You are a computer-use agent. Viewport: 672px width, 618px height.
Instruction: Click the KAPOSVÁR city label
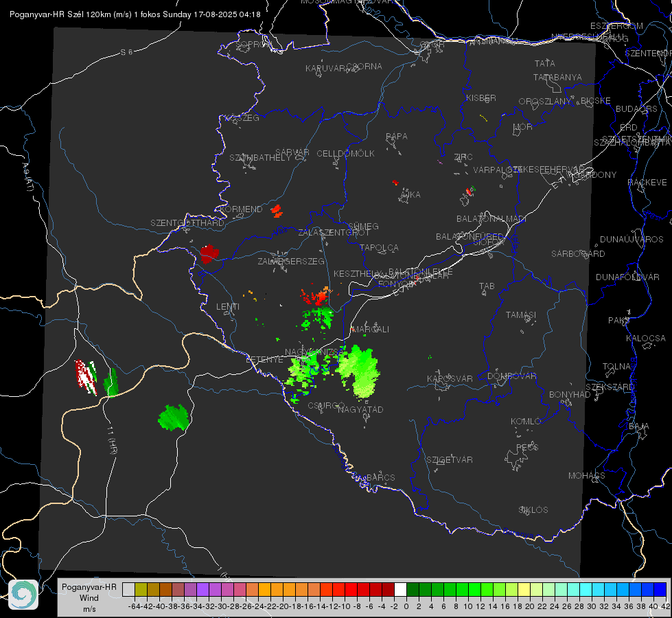450,378
